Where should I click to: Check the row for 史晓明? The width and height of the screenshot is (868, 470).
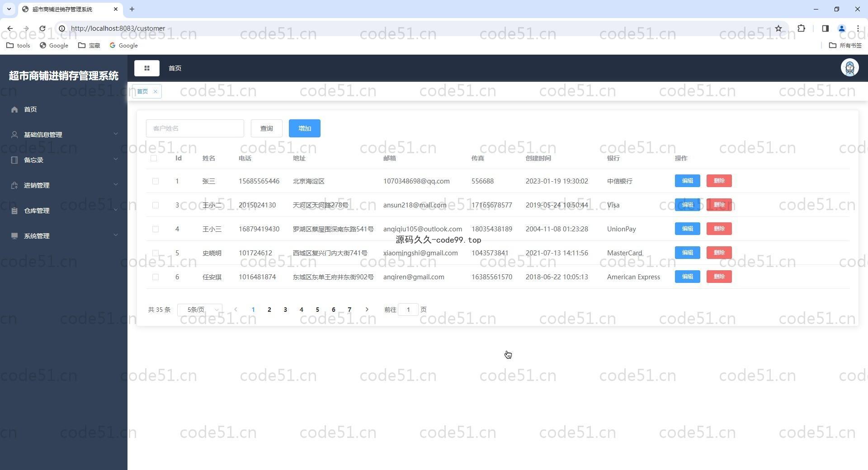tap(156, 253)
